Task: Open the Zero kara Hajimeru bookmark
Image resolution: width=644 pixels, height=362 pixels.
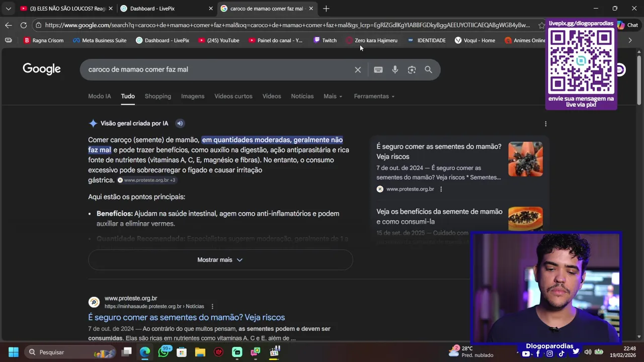Action: pyautogui.click(x=372, y=40)
